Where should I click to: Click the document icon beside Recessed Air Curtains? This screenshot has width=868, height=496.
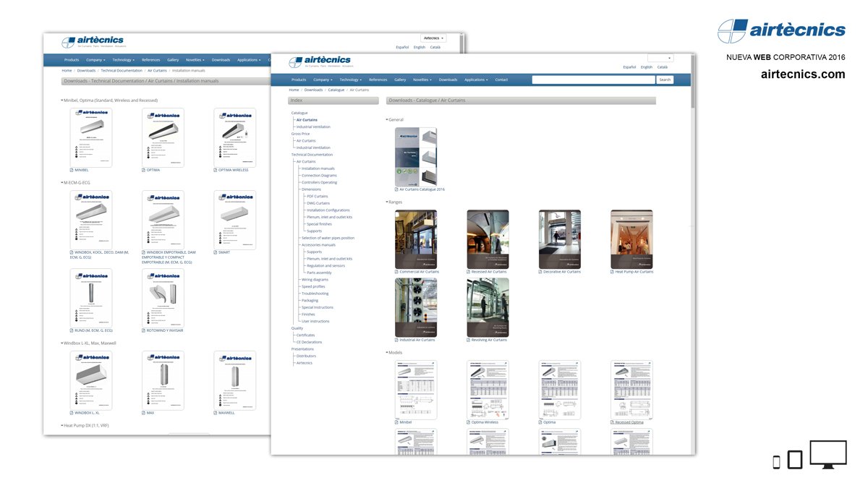468,272
